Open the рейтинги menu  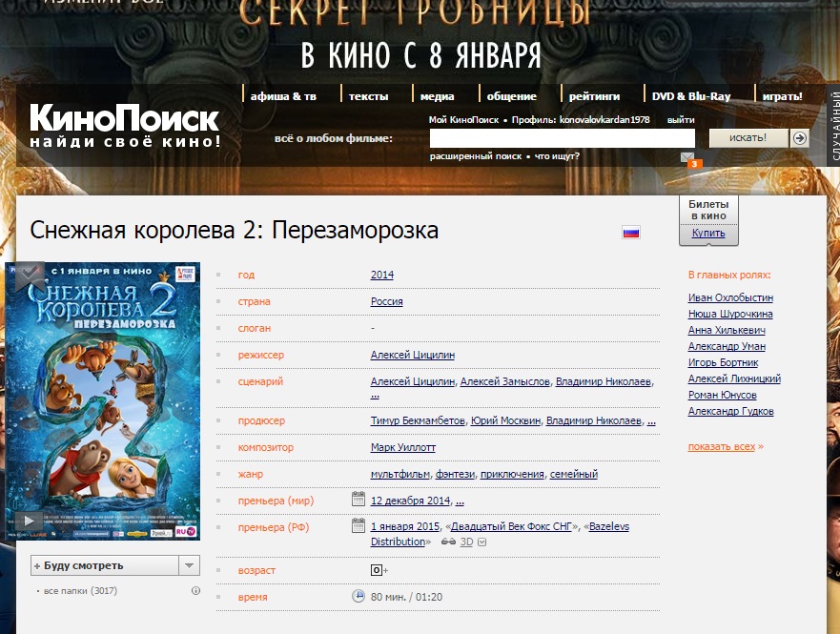point(594,96)
